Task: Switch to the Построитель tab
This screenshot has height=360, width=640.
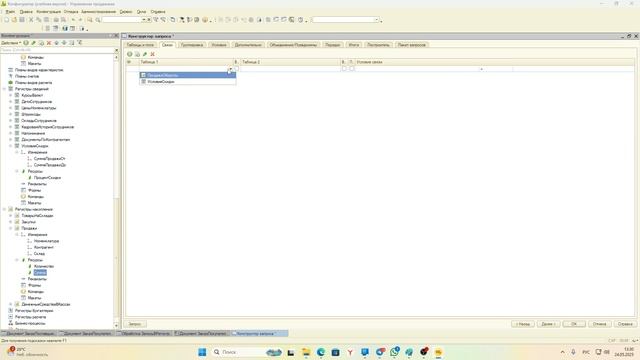Action: (x=378, y=45)
